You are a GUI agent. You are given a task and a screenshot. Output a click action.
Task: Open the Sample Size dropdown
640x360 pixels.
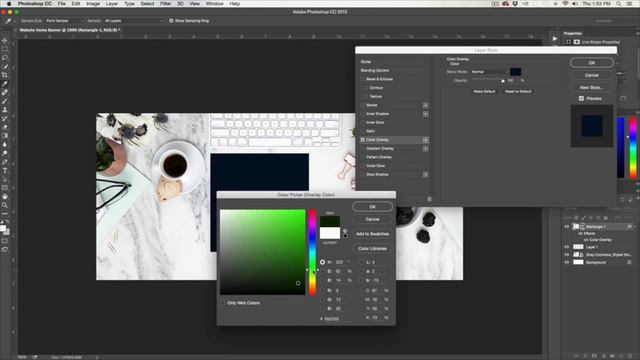[x=64, y=20]
